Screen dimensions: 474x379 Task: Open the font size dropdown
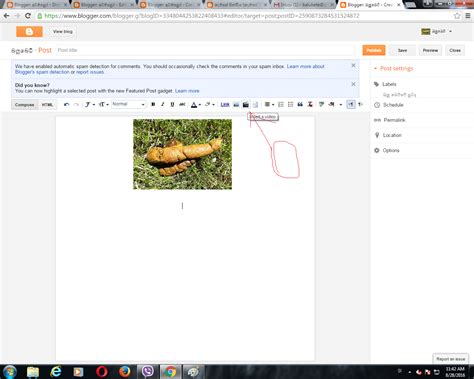(104, 105)
